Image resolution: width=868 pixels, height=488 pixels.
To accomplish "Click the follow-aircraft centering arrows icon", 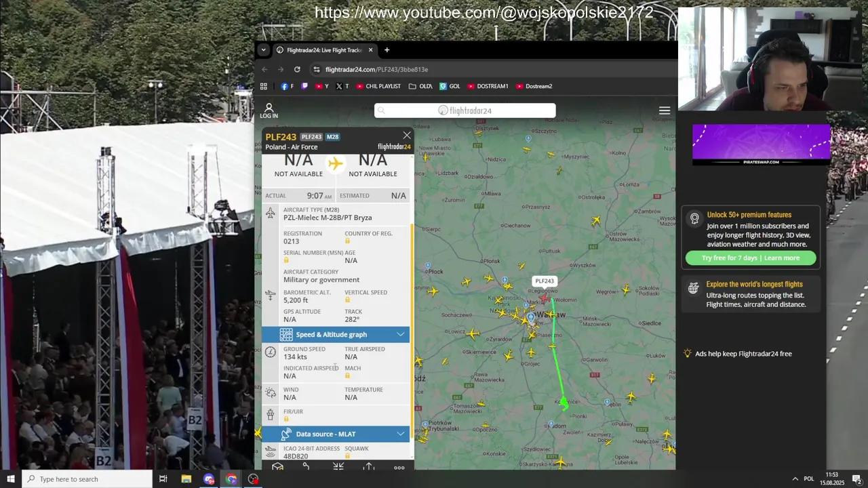I will click(338, 467).
